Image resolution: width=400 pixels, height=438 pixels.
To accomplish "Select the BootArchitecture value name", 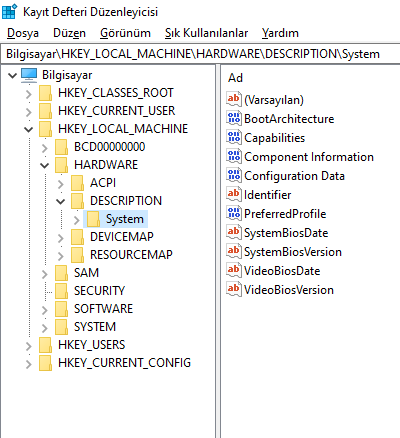I will point(289,119).
